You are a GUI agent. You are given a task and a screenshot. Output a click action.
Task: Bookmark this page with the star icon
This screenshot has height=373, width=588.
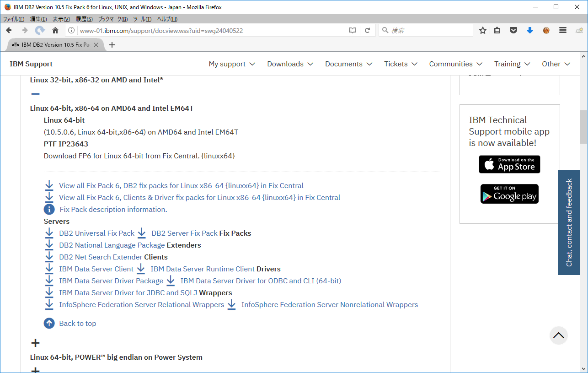[483, 30]
